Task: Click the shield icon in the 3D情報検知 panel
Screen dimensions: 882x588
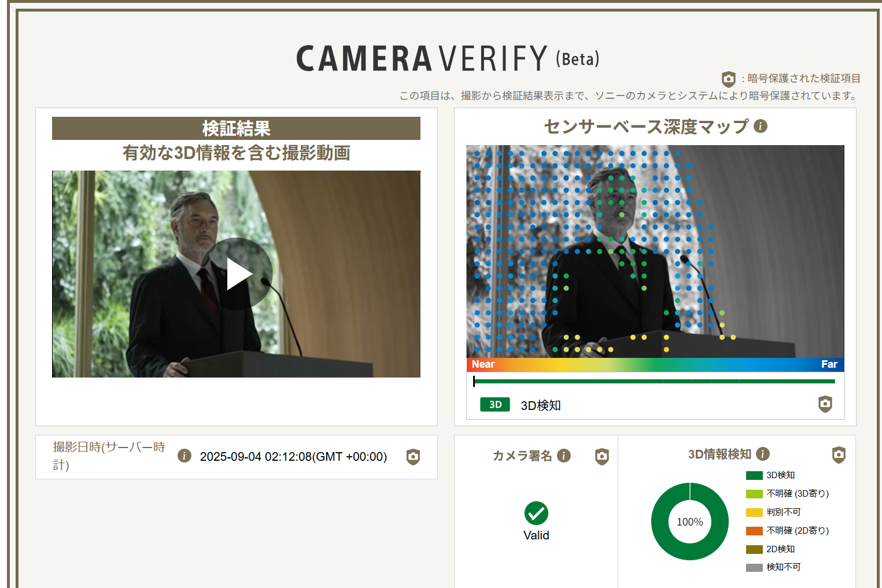Action: pos(839,455)
